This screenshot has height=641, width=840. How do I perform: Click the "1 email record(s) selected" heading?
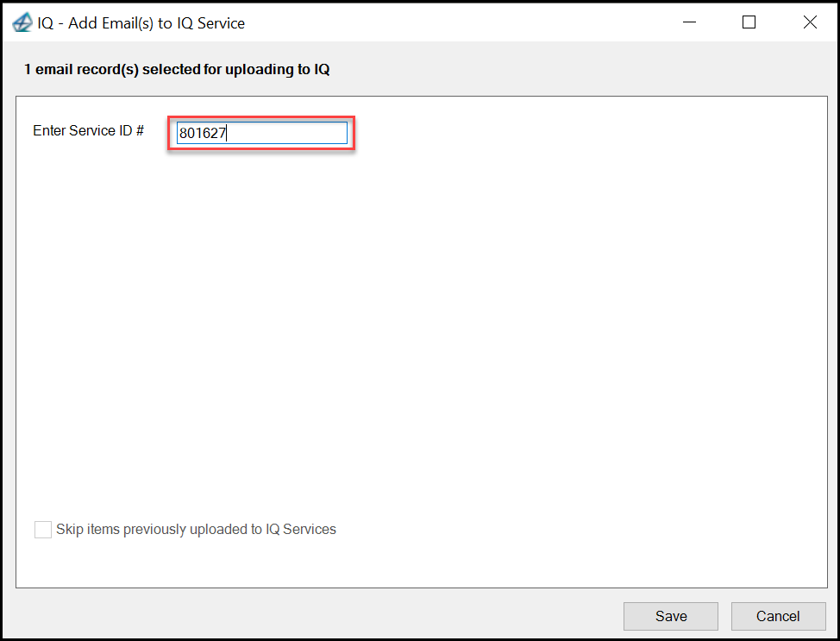(x=177, y=70)
